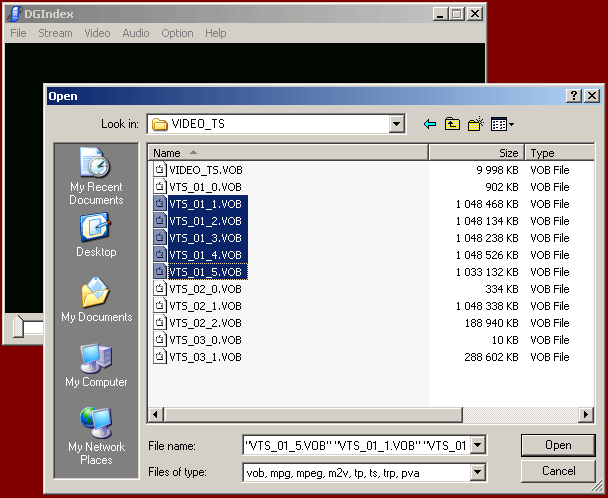Screen dimensions: 608x498
Task: Select the file name VTS_01_3.VOB
Action: click(206, 238)
